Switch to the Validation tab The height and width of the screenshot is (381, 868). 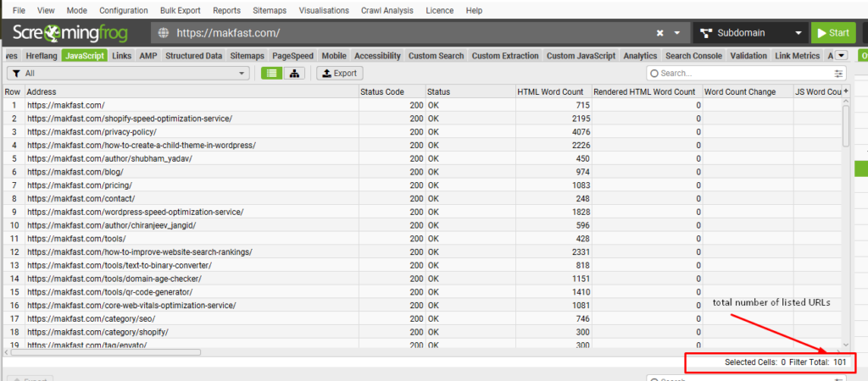[748, 55]
